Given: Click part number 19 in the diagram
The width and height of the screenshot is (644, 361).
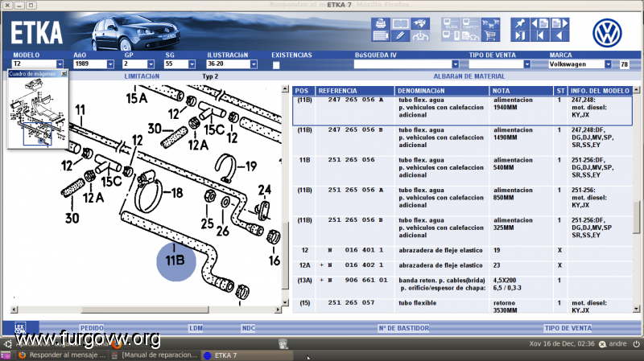Looking at the screenshot, I should (251, 166).
